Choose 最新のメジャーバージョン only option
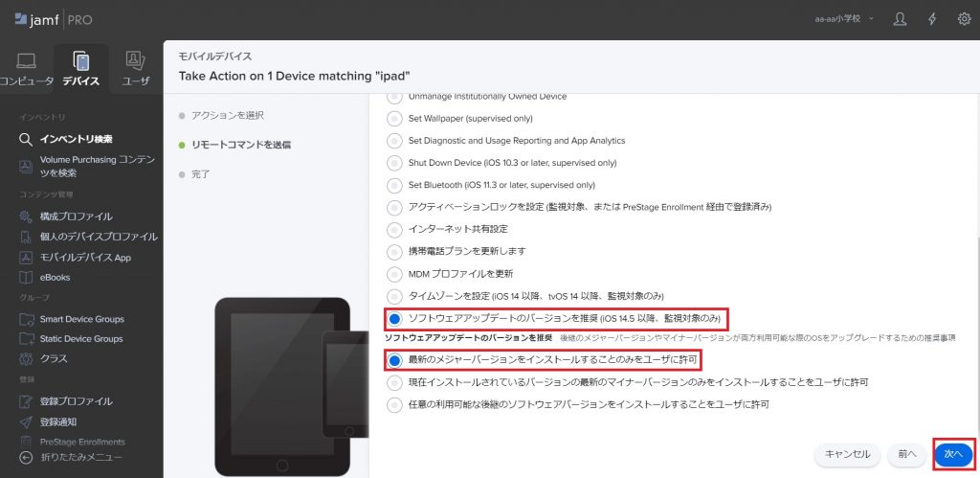 coord(394,360)
